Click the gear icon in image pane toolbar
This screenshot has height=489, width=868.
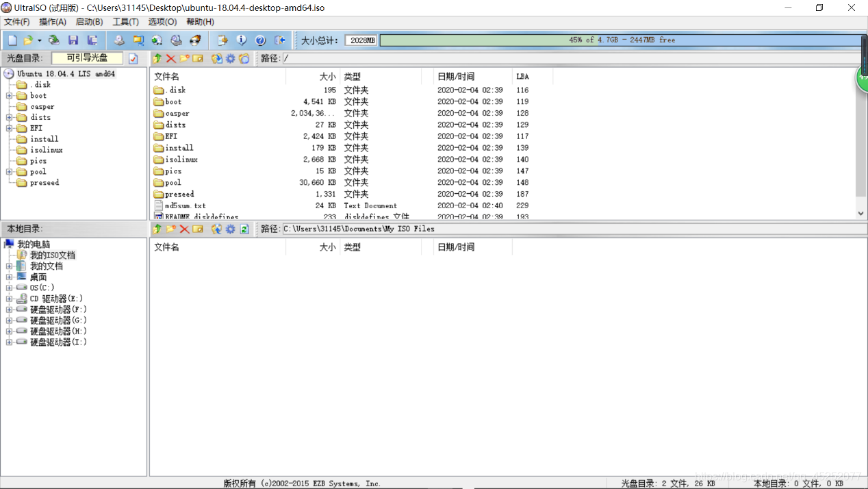[x=231, y=59]
